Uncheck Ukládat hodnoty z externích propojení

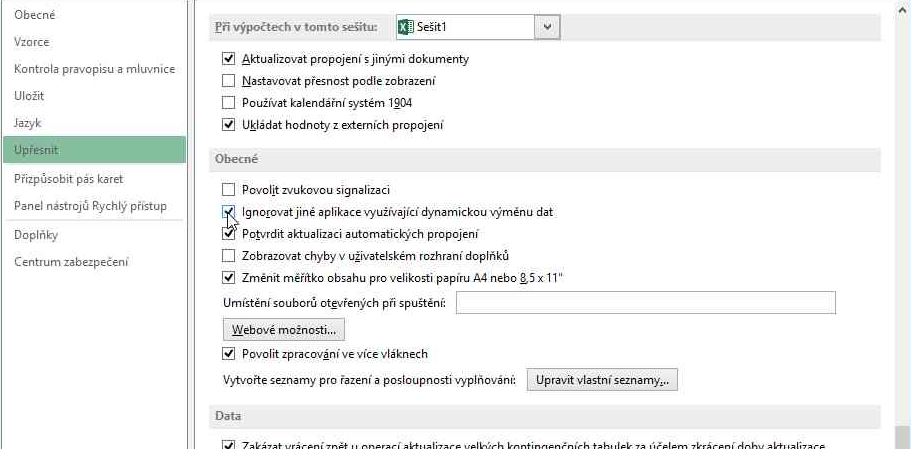pos(229,125)
